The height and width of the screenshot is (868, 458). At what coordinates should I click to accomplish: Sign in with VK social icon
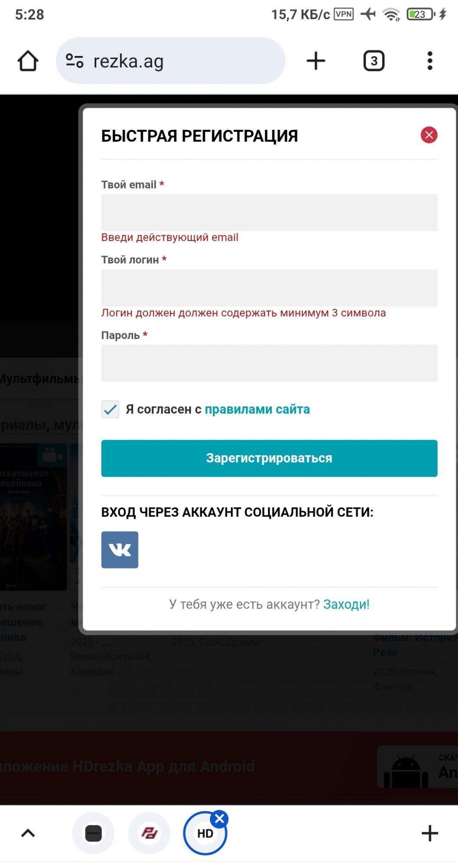pyautogui.click(x=120, y=550)
